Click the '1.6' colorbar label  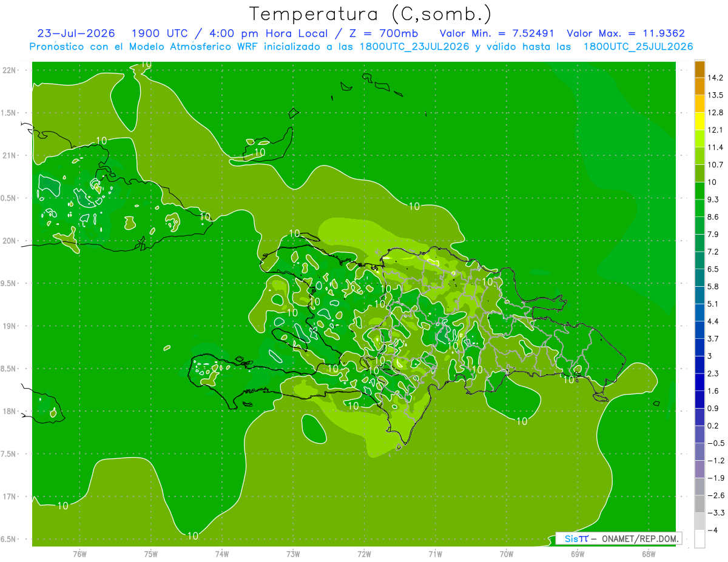[x=714, y=391]
